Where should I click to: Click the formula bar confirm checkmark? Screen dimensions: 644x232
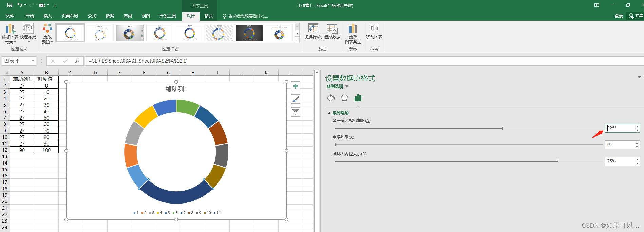click(65, 61)
